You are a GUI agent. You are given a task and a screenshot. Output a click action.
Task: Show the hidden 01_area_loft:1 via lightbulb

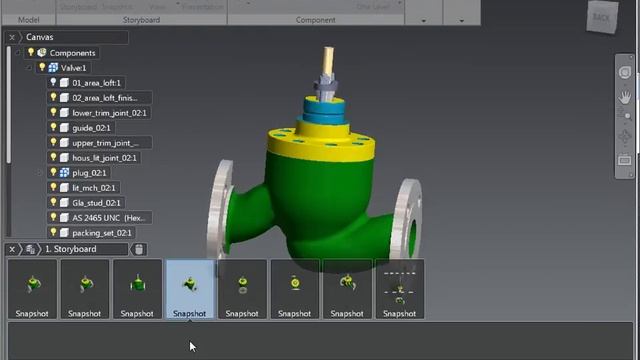53,82
